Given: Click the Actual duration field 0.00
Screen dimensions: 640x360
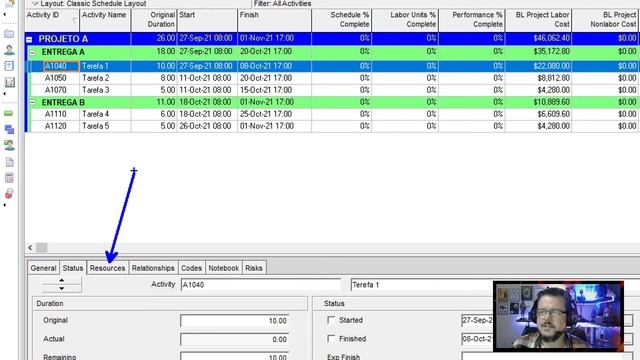Looking at the screenshot, I should [x=234, y=339].
